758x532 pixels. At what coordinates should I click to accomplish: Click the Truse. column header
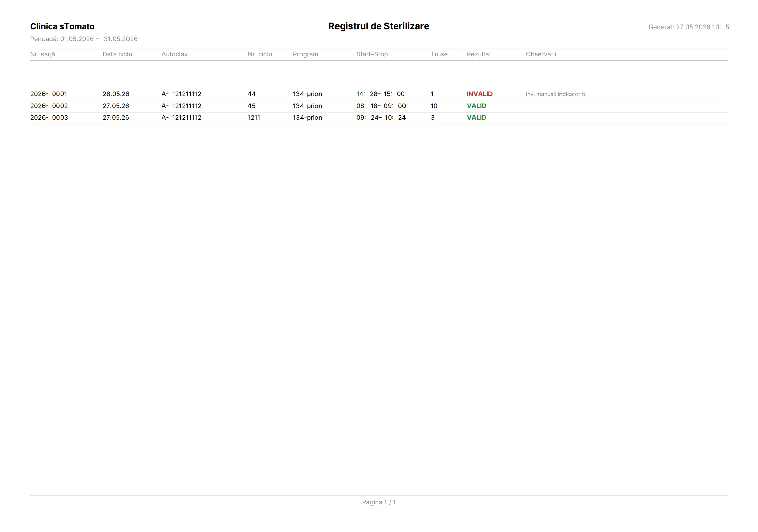(440, 54)
